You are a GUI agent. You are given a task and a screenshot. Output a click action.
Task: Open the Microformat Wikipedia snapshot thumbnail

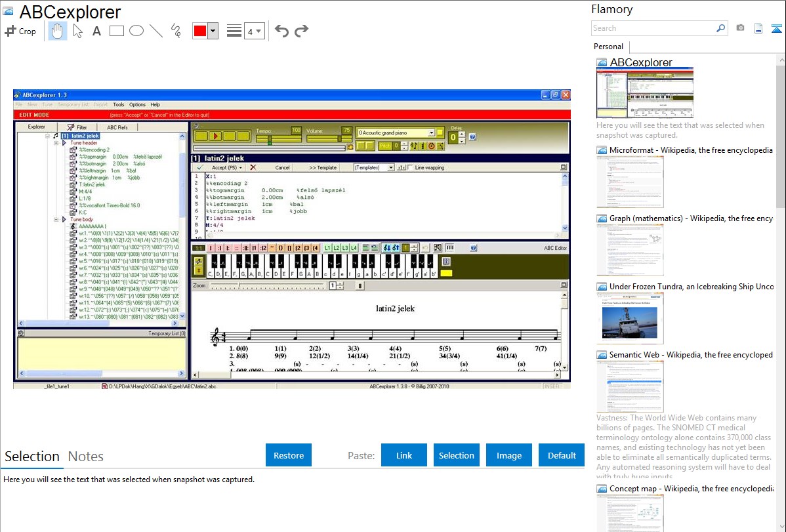(x=630, y=181)
